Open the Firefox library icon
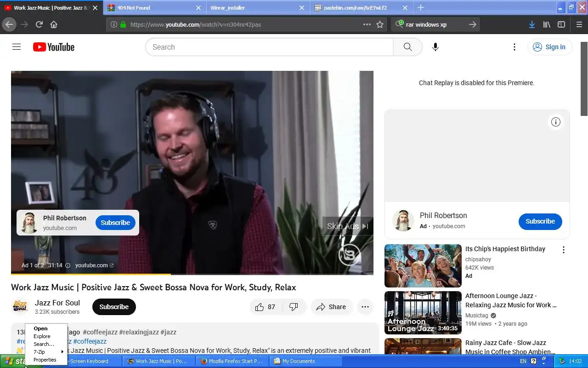This screenshot has width=588, height=368. click(547, 24)
